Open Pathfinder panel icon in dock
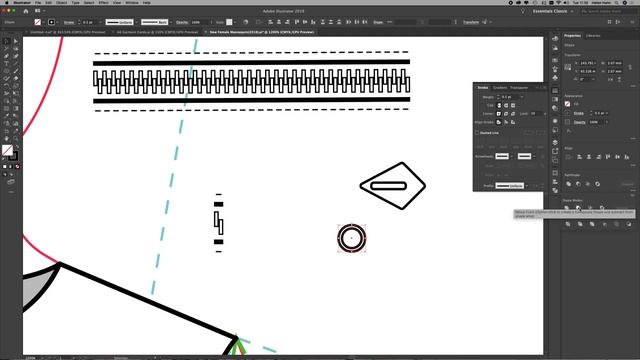 [x=555, y=191]
